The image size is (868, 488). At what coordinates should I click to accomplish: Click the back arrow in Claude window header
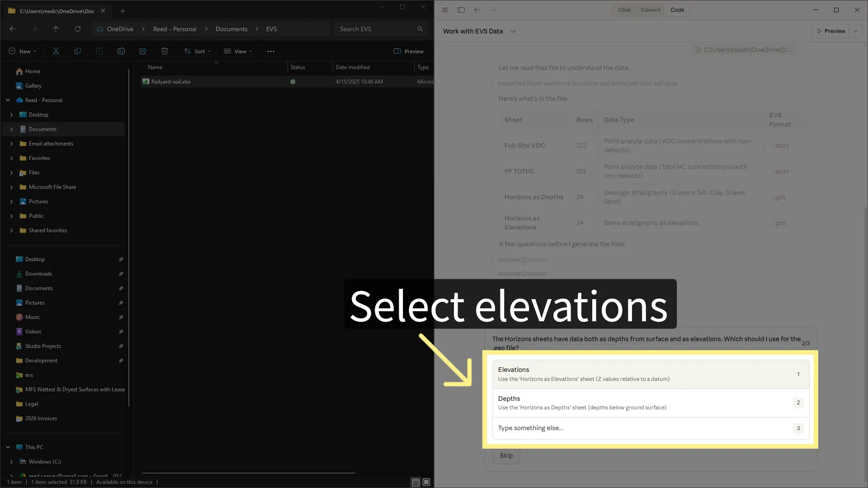(477, 10)
